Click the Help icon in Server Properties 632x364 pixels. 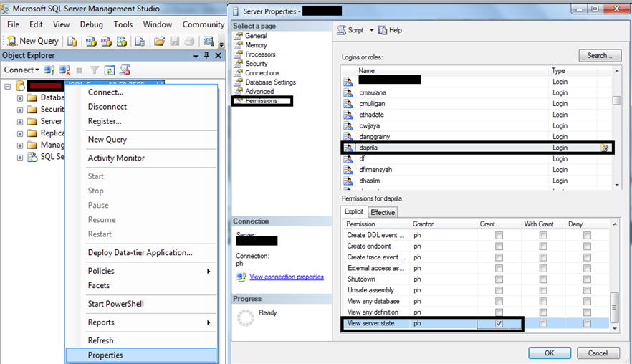point(382,30)
